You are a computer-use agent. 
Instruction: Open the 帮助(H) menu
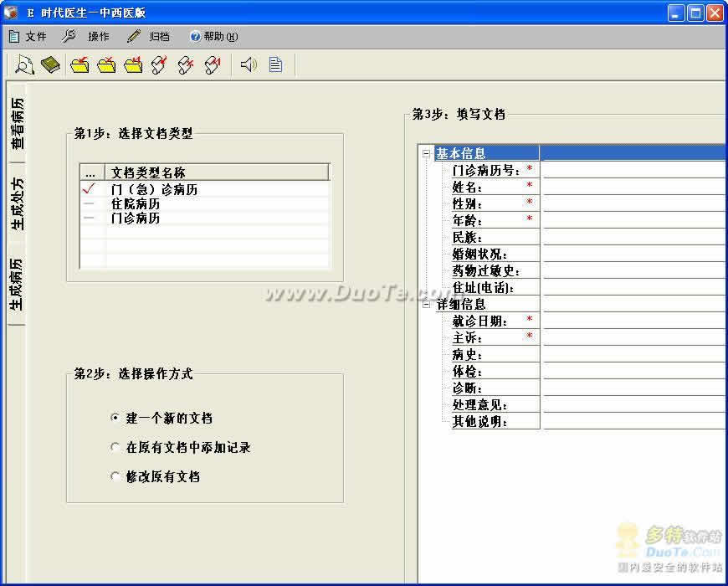tap(214, 36)
